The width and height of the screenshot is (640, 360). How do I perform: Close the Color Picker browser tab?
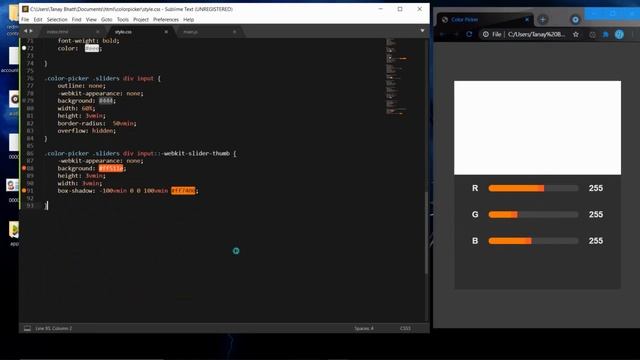[x=527, y=20]
